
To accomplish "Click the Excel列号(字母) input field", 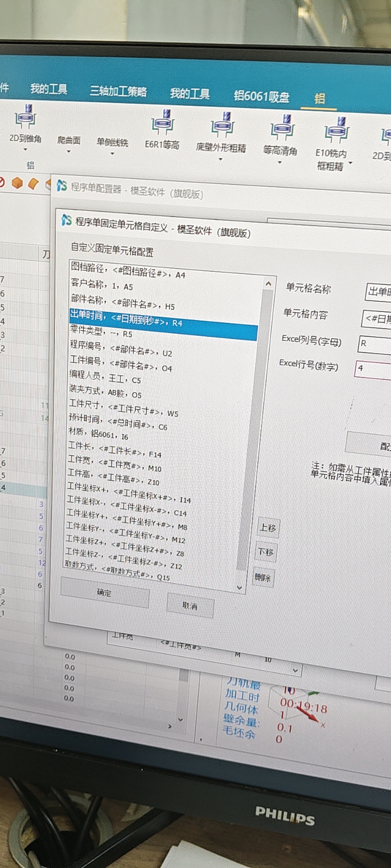I will click(x=374, y=345).
